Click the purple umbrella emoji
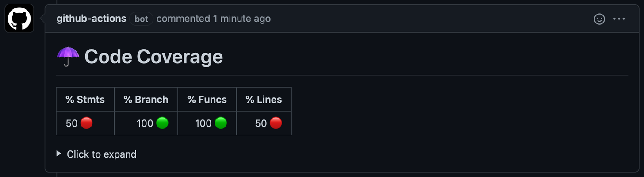The image size is (644, 177). coord(68,57)
